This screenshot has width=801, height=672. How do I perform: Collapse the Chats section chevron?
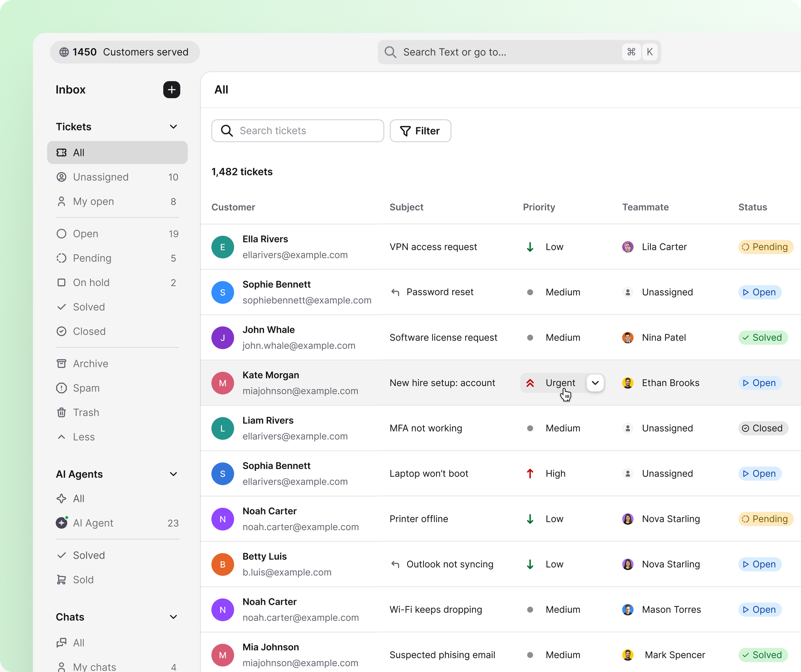tap(174, 617)
